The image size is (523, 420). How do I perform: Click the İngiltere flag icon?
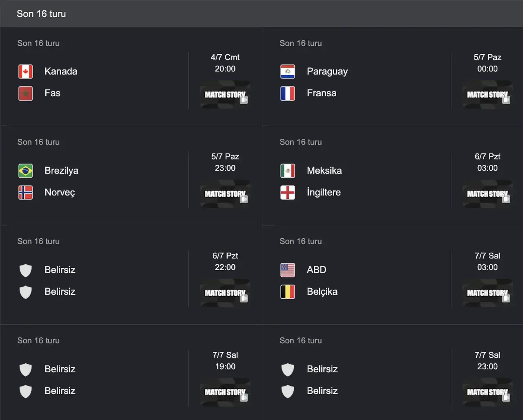[288, 193]
